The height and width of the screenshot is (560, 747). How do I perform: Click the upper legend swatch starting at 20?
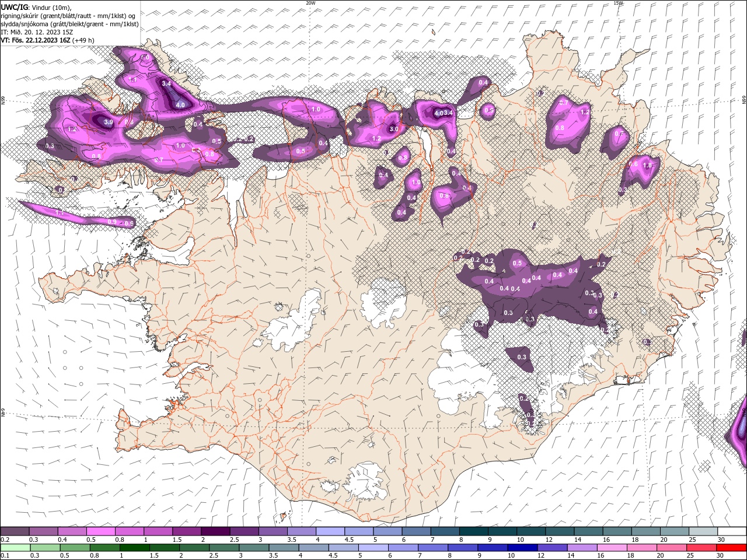pyautogui.click(x=675, y=531)
